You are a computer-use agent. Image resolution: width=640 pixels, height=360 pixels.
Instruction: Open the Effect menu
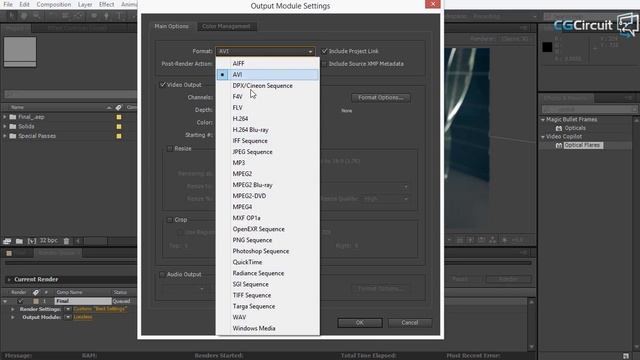(x=107, y=4)
